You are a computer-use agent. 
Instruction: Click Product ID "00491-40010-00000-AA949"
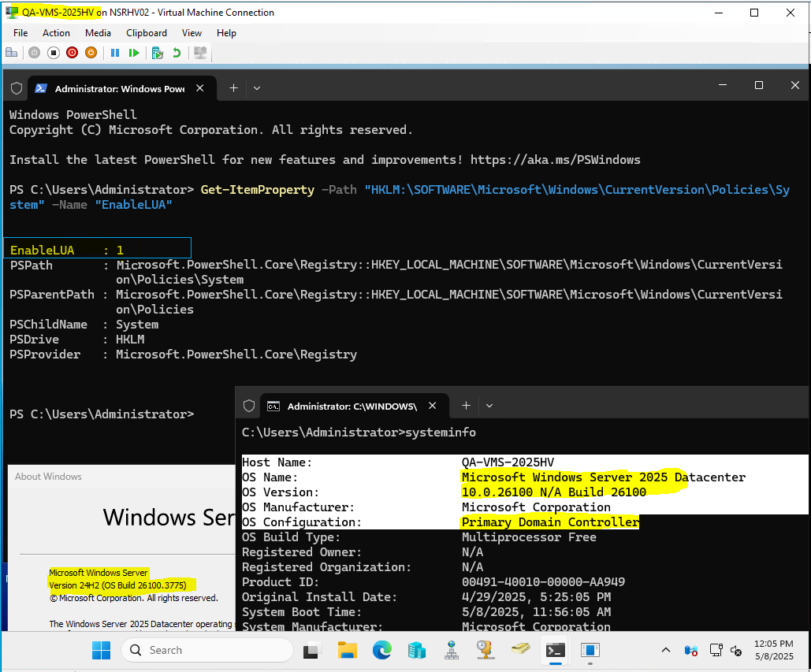click(543, 582)
